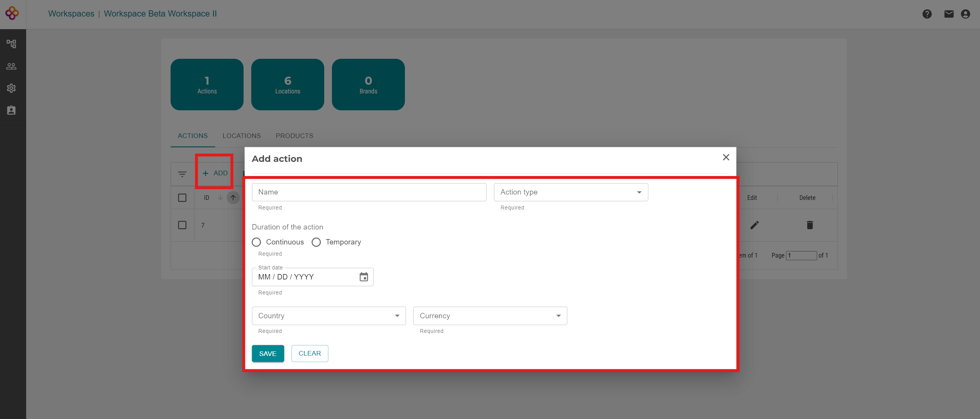Check the row 7 checkbox
980x419 pixels.
[x=182, y=225]
